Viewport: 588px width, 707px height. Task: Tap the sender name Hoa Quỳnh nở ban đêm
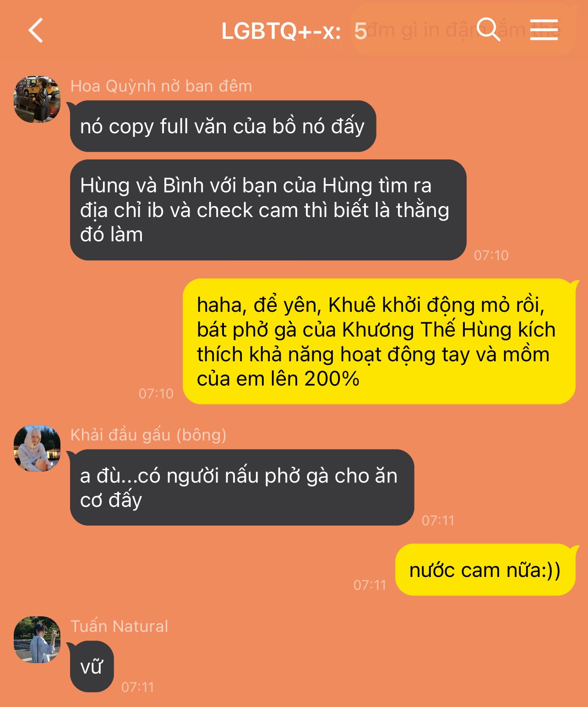[x=161, y=86]
